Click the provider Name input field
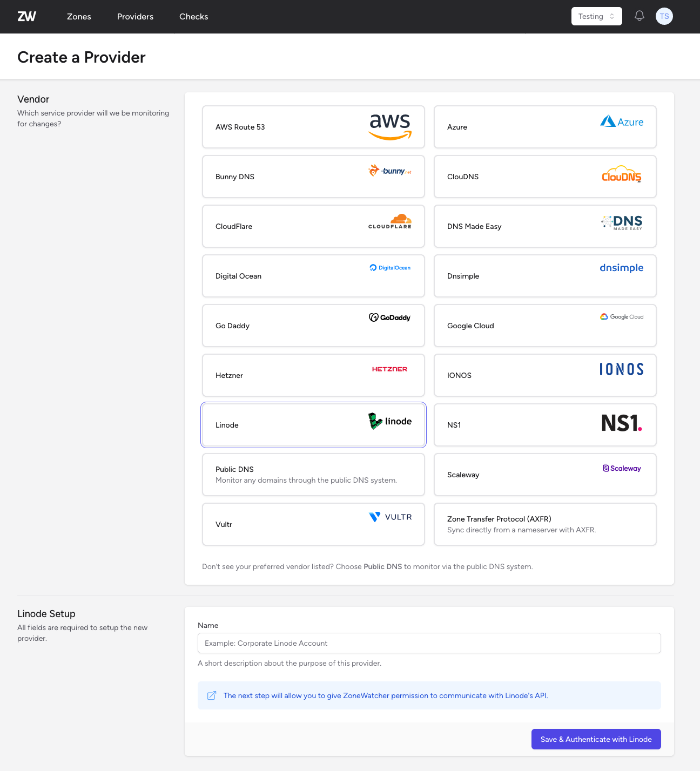This screenshot has width=700, height=771. (429, 643)
